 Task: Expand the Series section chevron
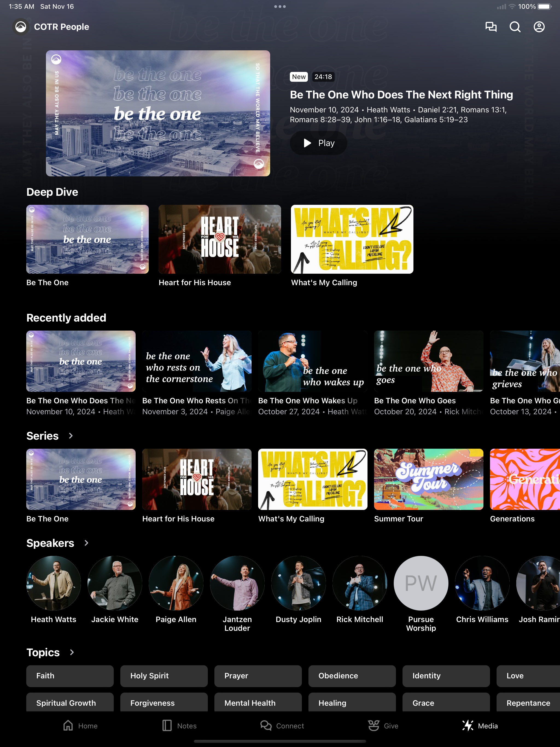point(71,436)
